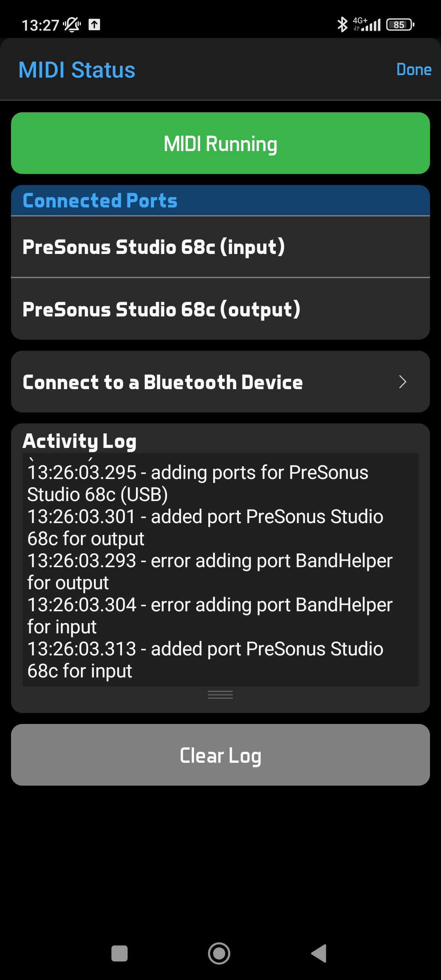Tap the Android back navigation icon
Screen dimensions: 441x980
(x=319, y=953)
